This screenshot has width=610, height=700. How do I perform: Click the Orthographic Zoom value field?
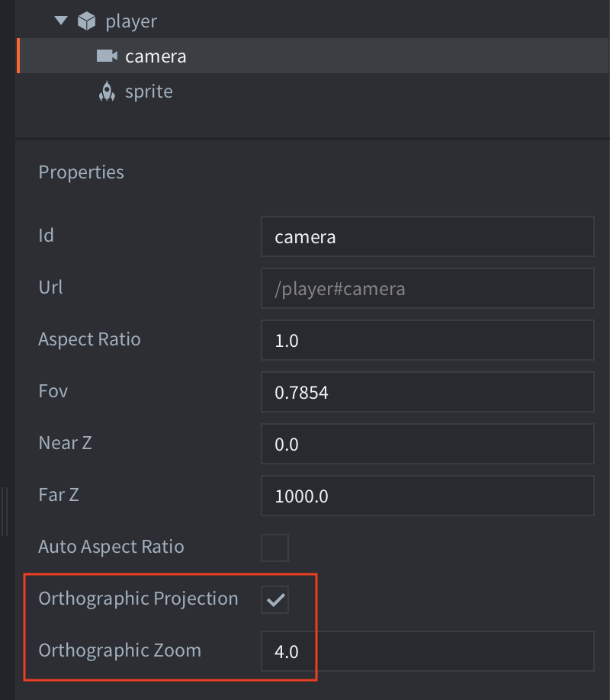click(427, 651)
